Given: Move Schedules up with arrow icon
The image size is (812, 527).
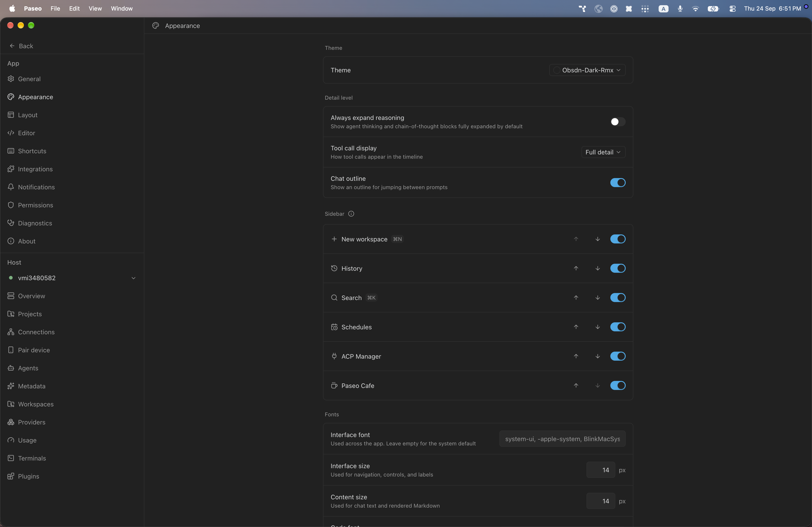Looking at the screenshot, I should [x=576, y=327].
